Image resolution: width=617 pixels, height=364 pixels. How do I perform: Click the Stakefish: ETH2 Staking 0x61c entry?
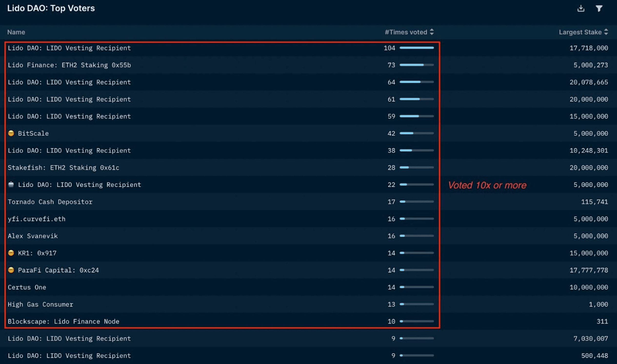63,168
